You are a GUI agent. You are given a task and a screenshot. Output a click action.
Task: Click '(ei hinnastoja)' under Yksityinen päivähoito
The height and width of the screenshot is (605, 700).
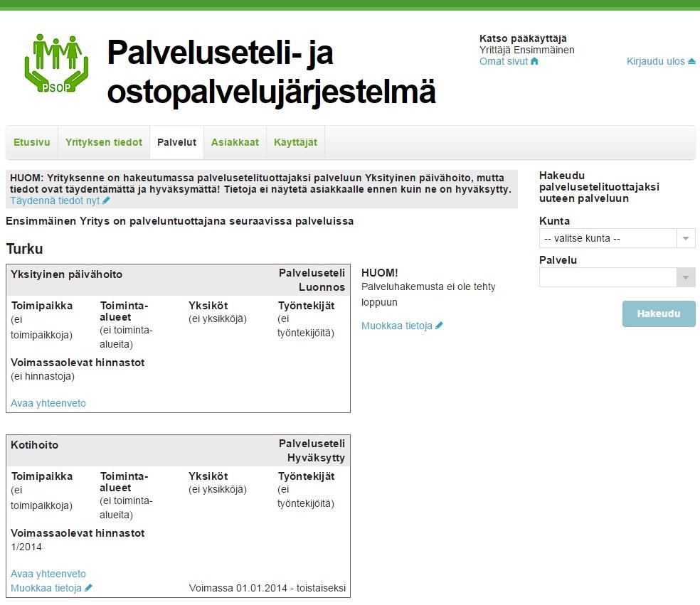click(43, 377)
